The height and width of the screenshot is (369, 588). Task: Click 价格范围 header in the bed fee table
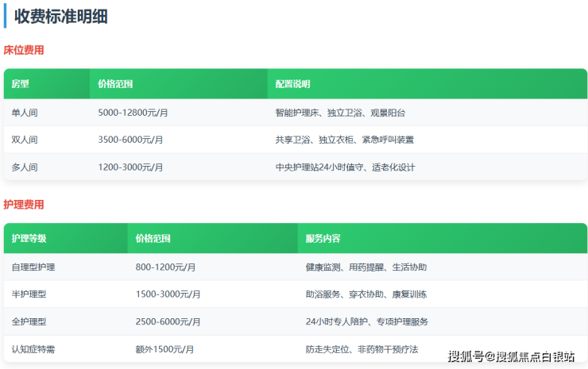click(115, 84)
